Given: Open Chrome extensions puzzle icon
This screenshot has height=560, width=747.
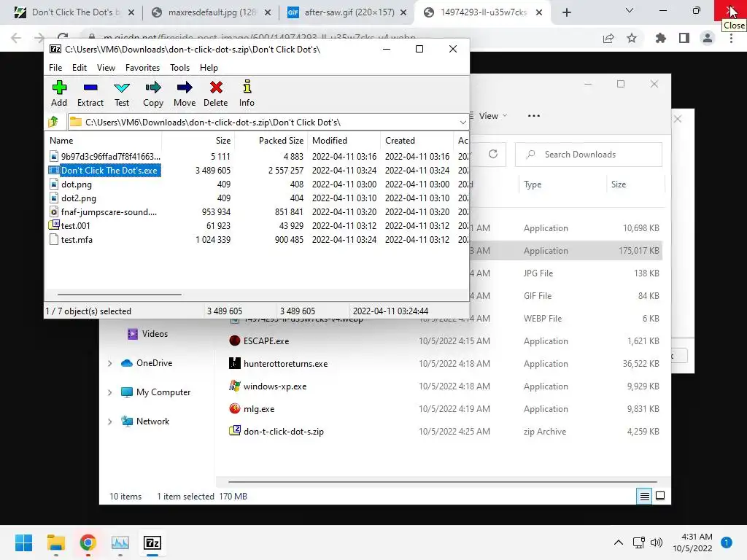Looking at the screenshot, I should point(660,38).
